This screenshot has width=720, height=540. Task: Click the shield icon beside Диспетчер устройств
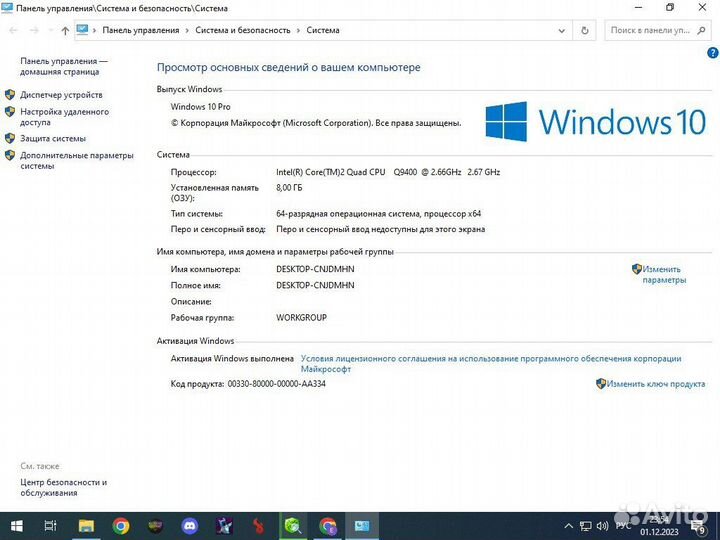(x=10, y=95)
